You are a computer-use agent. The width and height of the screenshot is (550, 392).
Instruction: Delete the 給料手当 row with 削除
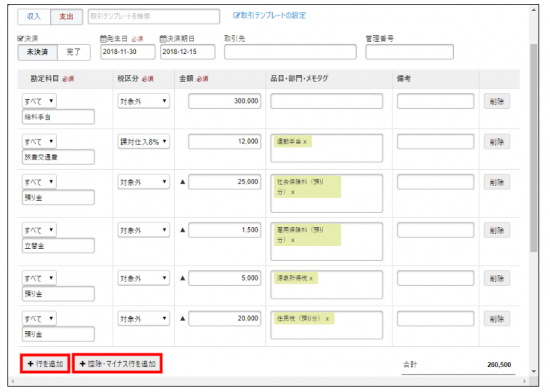pyautogui.click(x=497, y=101)
